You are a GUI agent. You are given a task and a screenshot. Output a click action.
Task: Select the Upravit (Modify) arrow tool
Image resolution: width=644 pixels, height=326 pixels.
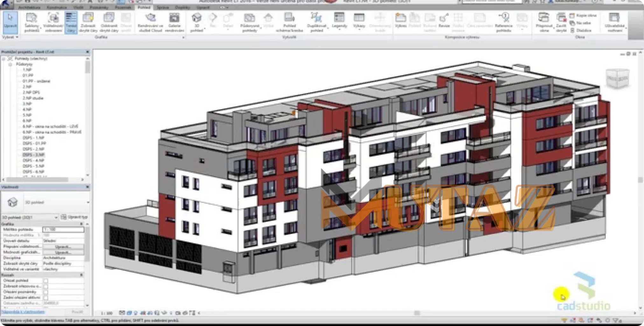[10, 22]
